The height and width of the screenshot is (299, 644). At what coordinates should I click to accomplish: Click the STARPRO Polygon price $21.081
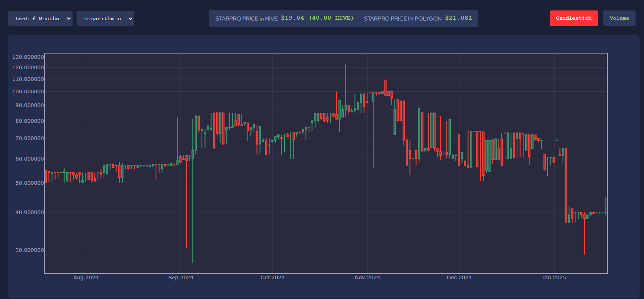[x=458, y=18]
